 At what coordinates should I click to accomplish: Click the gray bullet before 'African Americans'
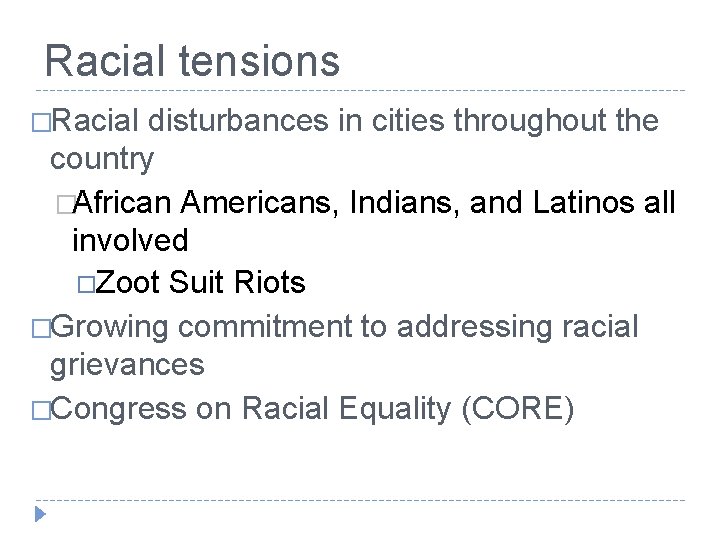(66, 204)
